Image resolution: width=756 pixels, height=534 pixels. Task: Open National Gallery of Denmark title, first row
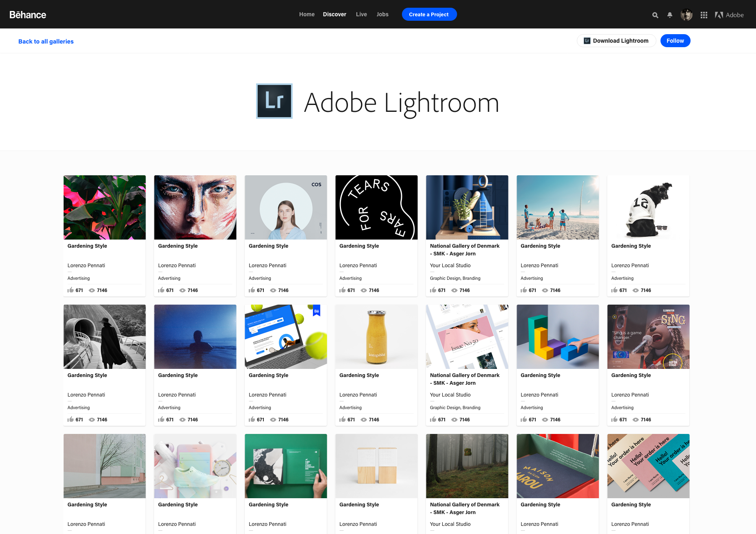tap(465, 250)
